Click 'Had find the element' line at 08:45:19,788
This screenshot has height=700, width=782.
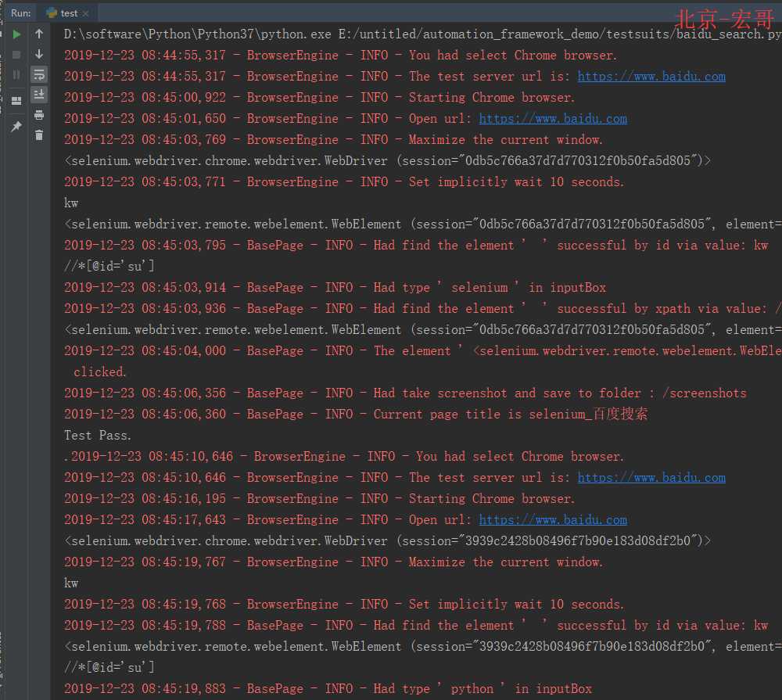tap(417, 625)
